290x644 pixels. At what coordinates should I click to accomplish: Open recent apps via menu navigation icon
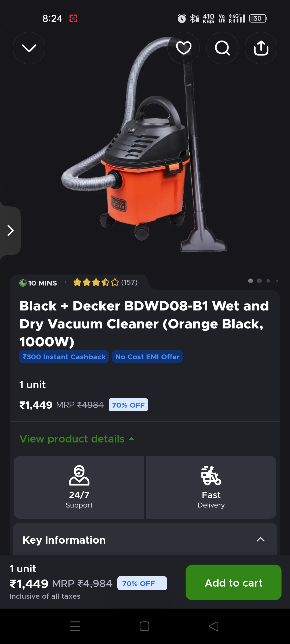[x=75, y=626]
